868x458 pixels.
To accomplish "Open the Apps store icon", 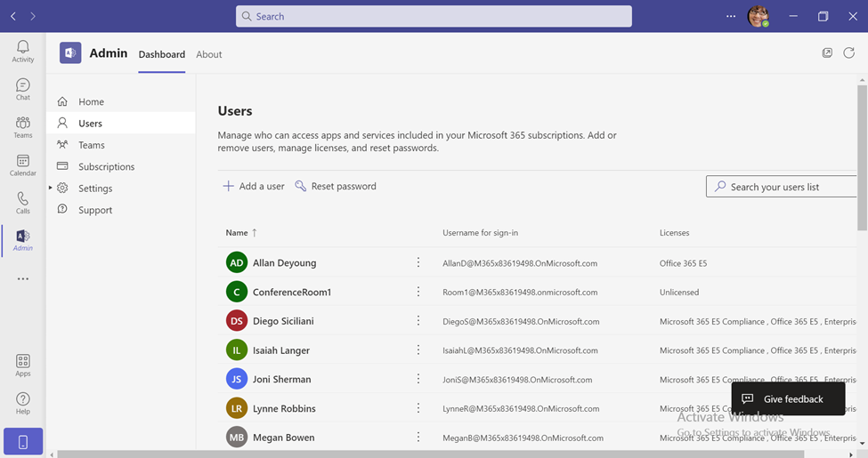I will (x=22, y=366).
